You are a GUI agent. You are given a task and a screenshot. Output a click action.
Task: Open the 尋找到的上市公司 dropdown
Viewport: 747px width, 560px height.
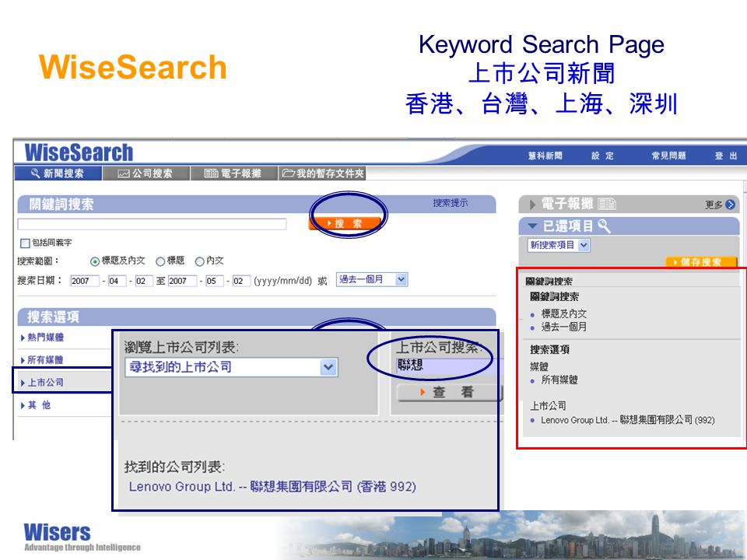[232, 367]
